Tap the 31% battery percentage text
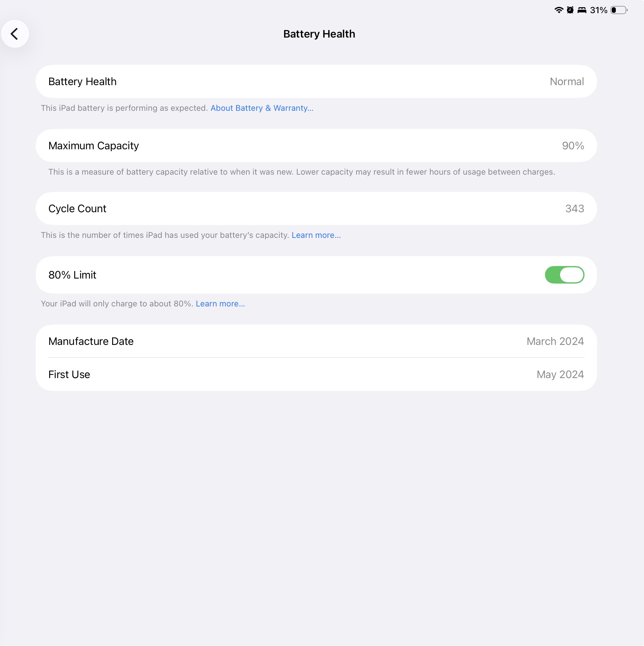Screen dimensions: 644x646 click(x=599, y=10)
